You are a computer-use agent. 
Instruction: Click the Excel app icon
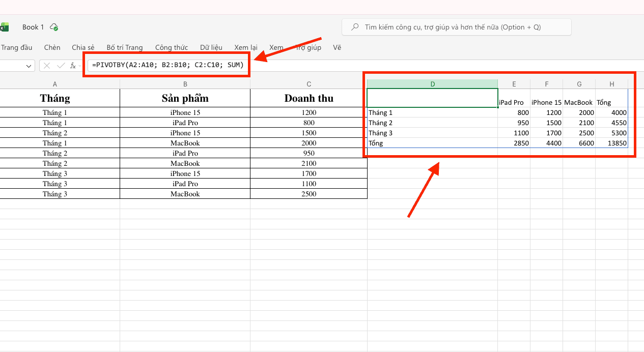(x=4, y=27)
